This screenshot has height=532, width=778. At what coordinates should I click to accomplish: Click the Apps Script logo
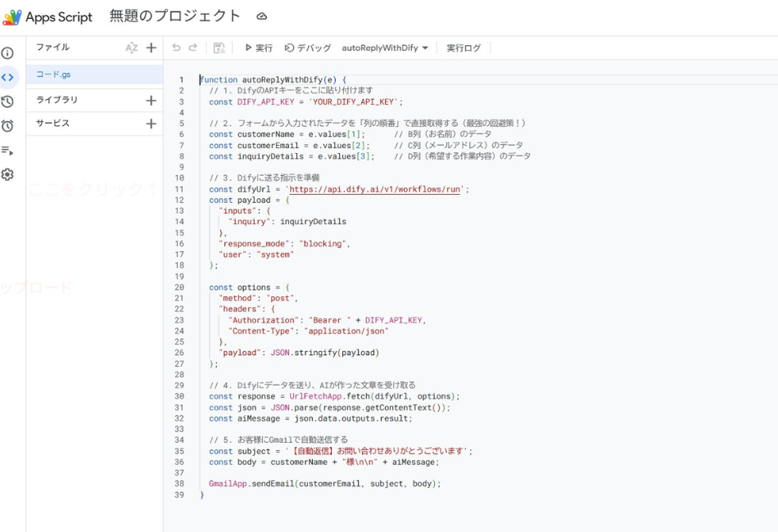tap(12, 17)
